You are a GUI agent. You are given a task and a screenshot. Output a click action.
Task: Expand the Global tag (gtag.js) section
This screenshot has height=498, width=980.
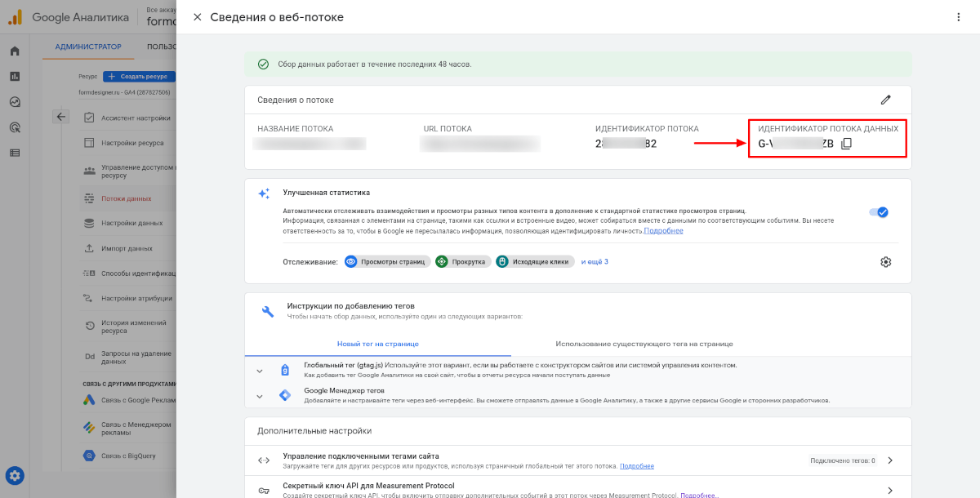(260, 371)
